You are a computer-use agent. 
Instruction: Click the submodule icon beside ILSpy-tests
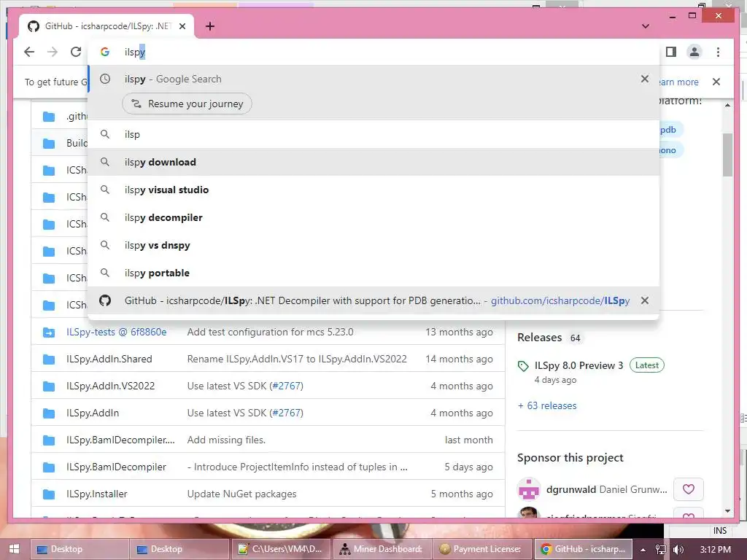tap(49, 332)
